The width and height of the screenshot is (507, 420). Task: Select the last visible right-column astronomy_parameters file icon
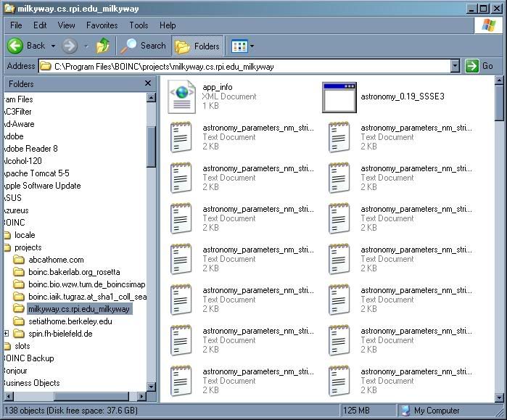(339, 381)
